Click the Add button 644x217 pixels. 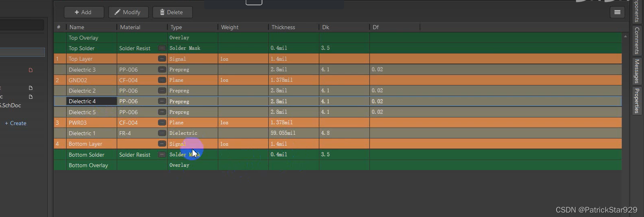(84, 12)
